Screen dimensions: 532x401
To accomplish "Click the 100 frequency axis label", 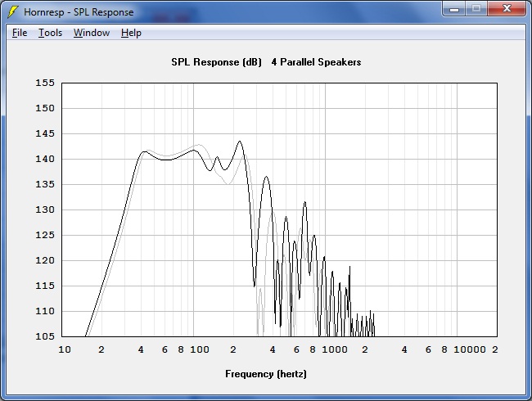I will point(200,349).
